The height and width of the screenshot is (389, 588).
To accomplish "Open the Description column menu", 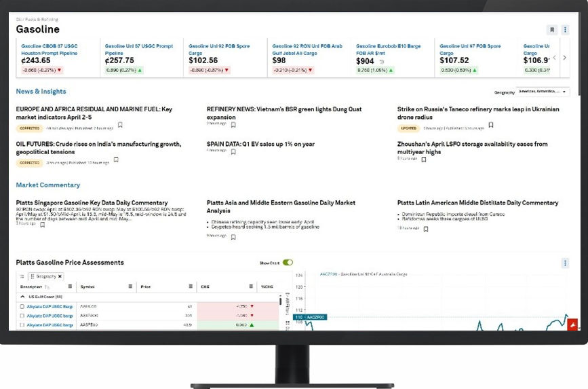I will point(70,286).
